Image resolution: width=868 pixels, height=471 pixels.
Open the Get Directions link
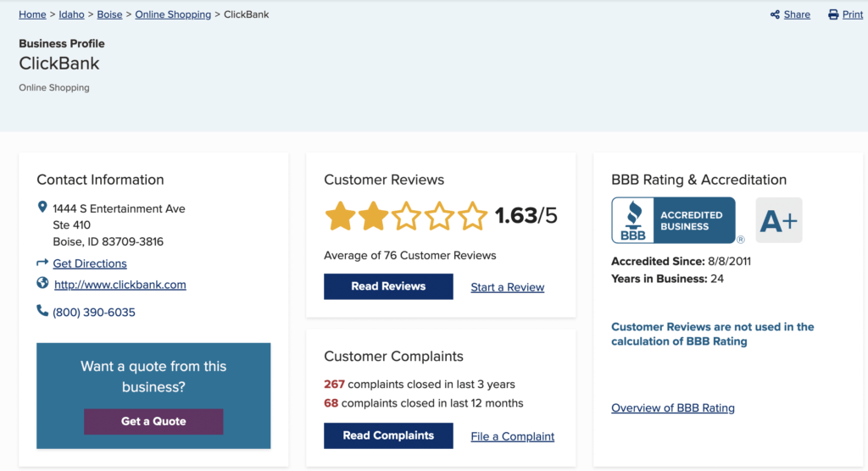click(90, 263)
